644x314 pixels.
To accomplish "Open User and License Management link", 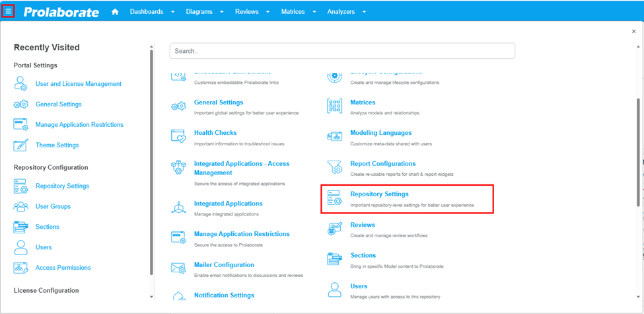I will pyautogui.click(x=79, y=84).
